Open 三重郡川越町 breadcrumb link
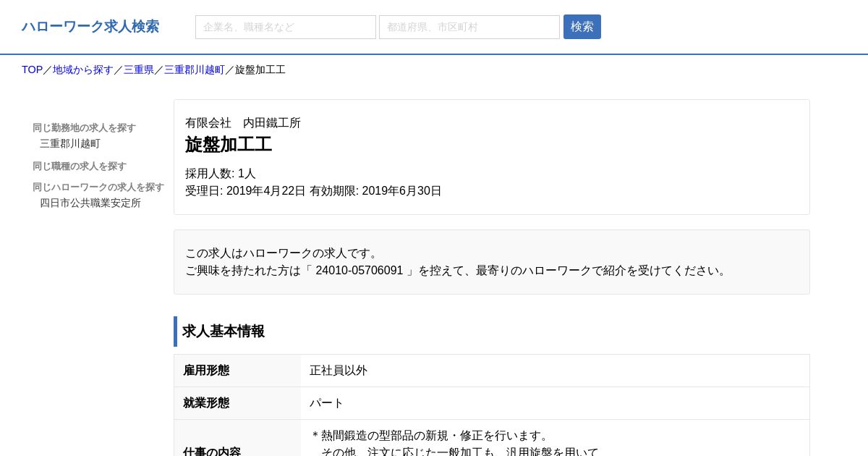 pos(195,69)
